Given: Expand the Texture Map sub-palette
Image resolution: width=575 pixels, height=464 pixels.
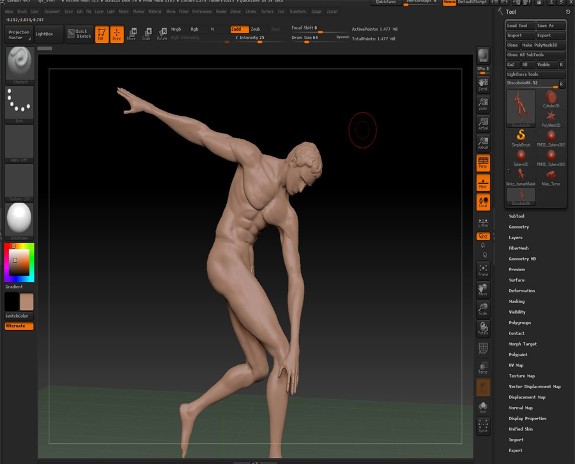Looking at the screenshot, I should (521, 376).
